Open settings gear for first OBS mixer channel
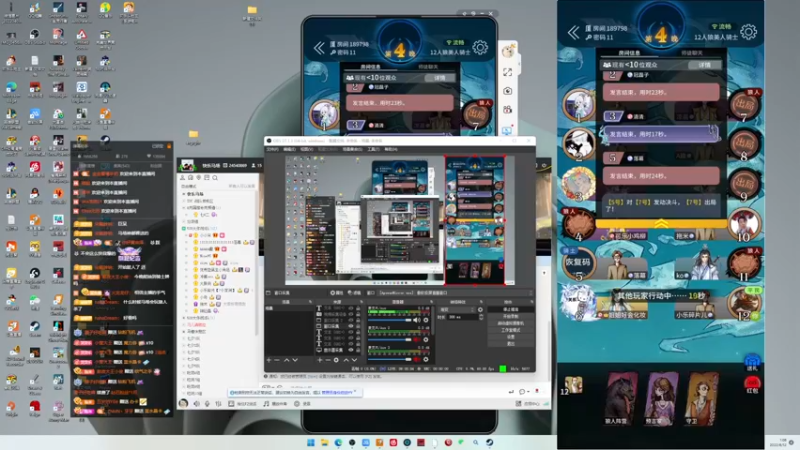The height and width of the screenshot is (450, 800). (x=426, y=320)
